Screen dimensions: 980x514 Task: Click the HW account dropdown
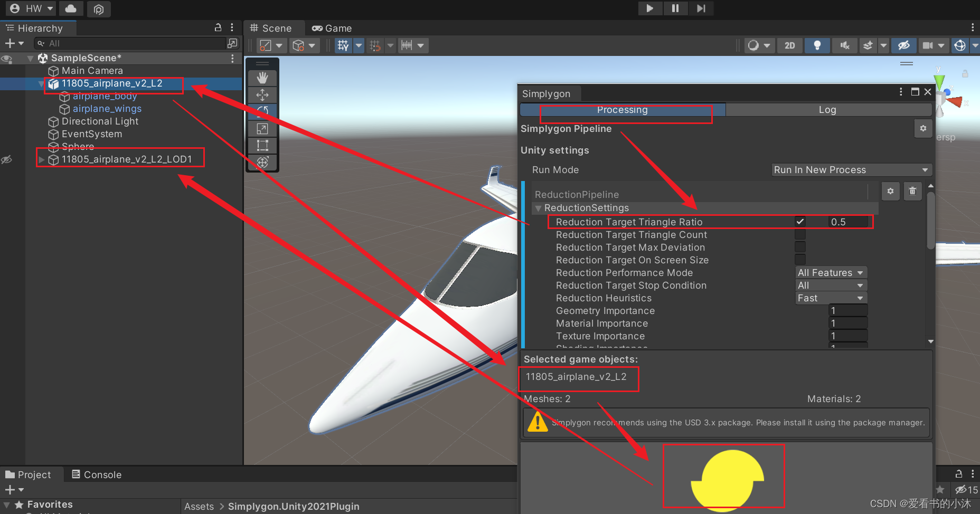31,8
